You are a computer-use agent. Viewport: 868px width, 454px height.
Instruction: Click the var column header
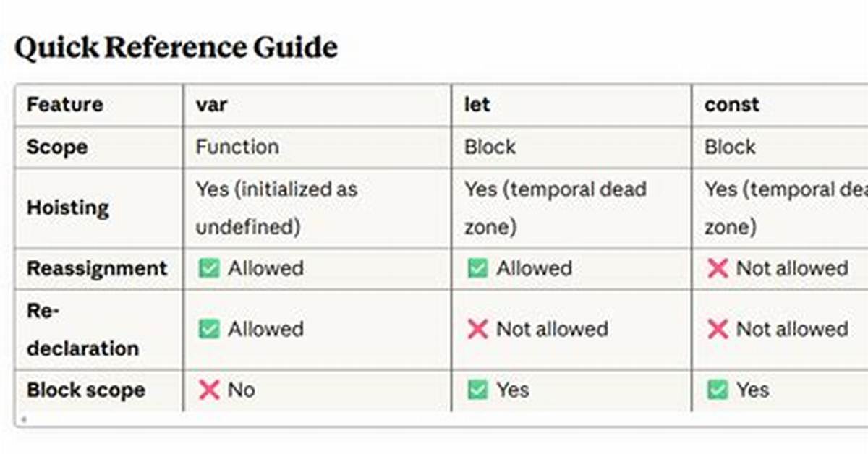tap(211, 105)
